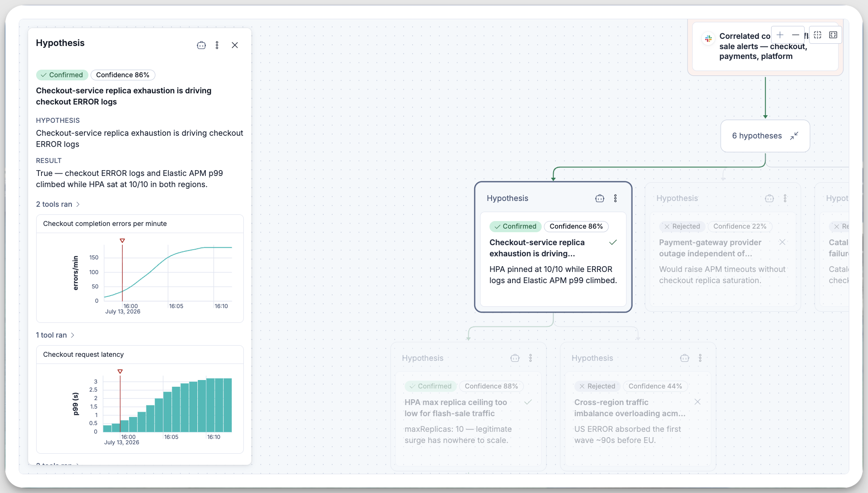Viewport: 868px width, 493px height.
Task: Click the X mark on the Cross-region traffic card
Action: point(697,402)
